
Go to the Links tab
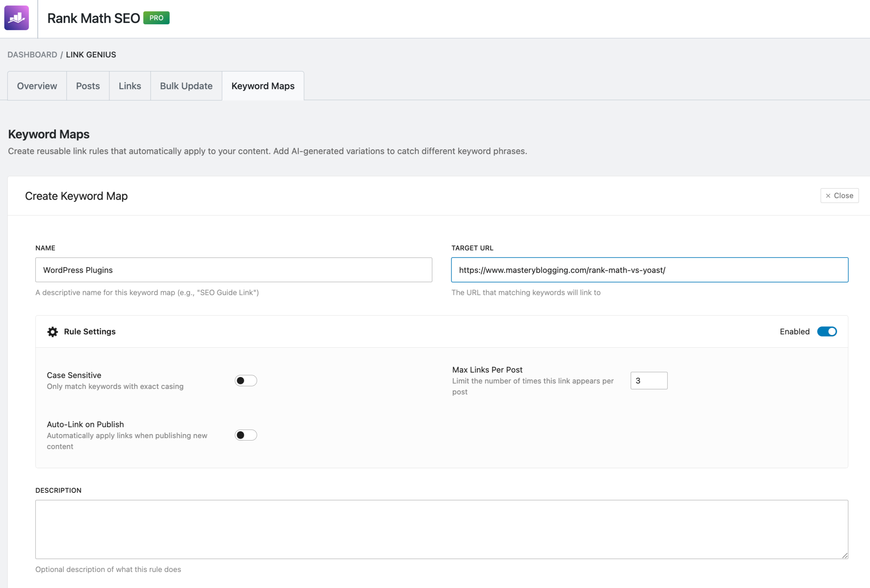pos(130,86)
